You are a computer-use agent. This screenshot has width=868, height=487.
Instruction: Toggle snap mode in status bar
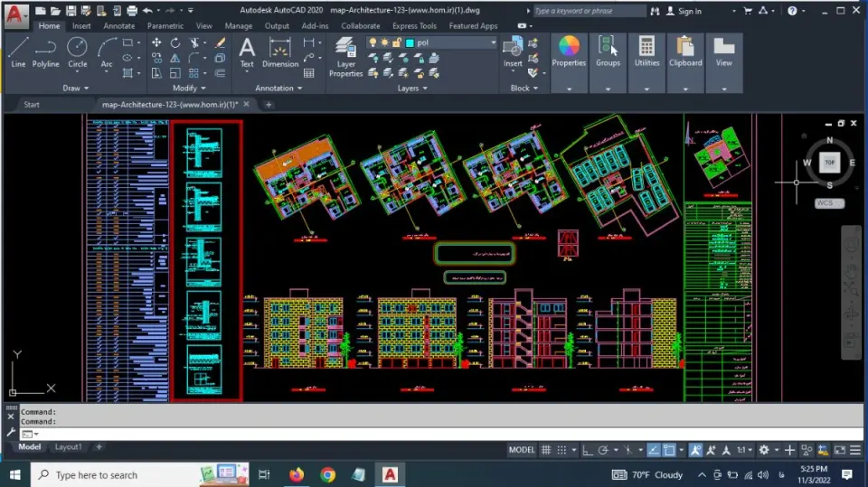(561, 450)
